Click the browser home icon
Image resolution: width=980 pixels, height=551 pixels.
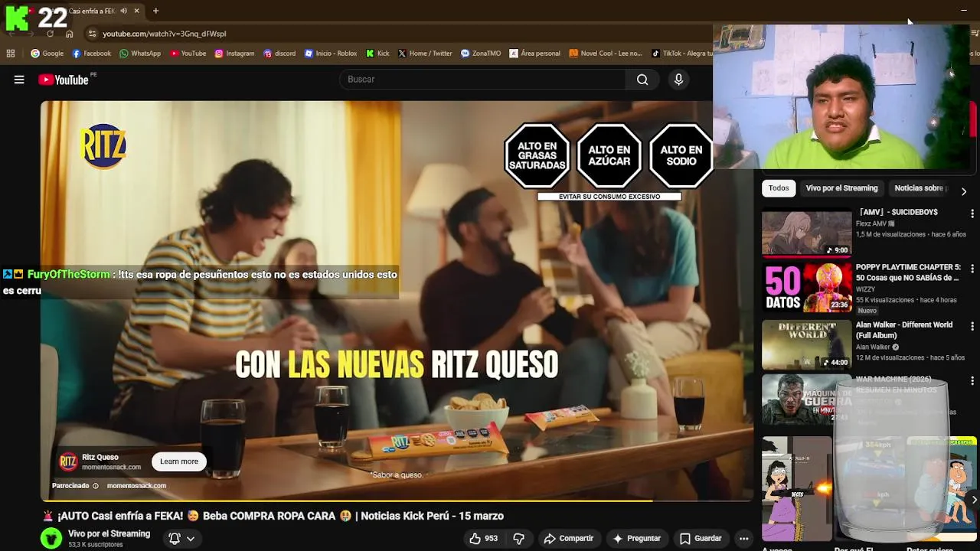click(x=69, y=34)
